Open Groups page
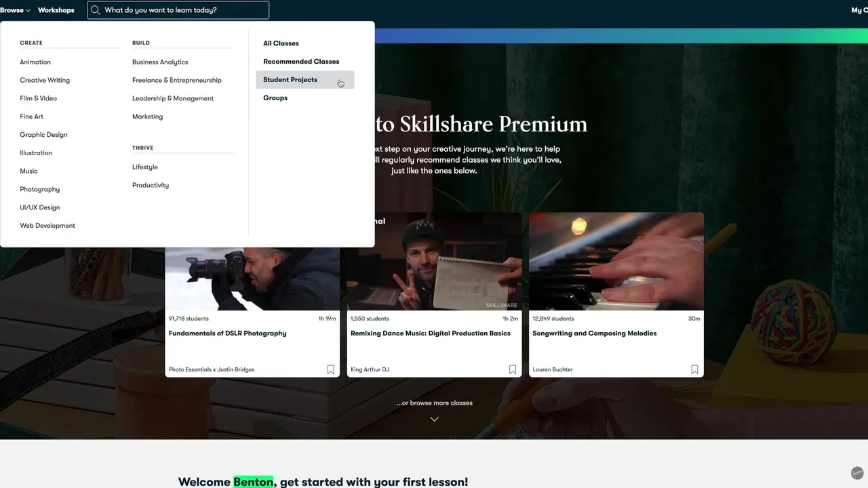The width and height of the screenshot is (868, 488). click(275, 98)
